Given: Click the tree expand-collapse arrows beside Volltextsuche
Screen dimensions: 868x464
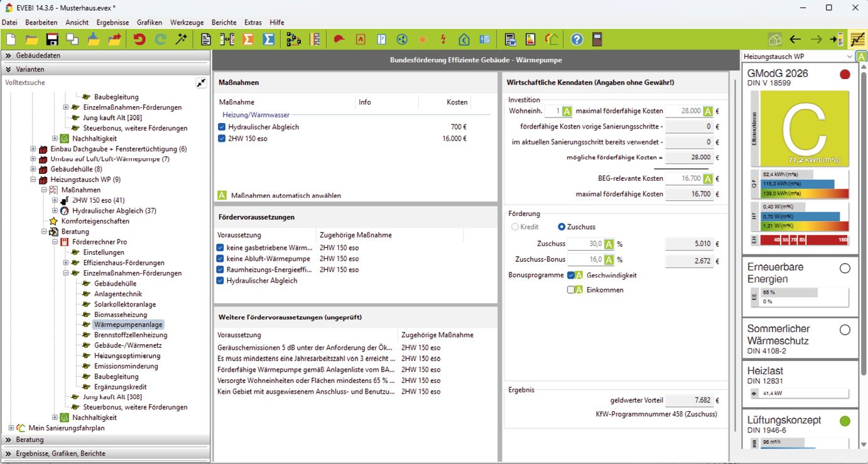Looking at the screenshot, I should 201,83.
